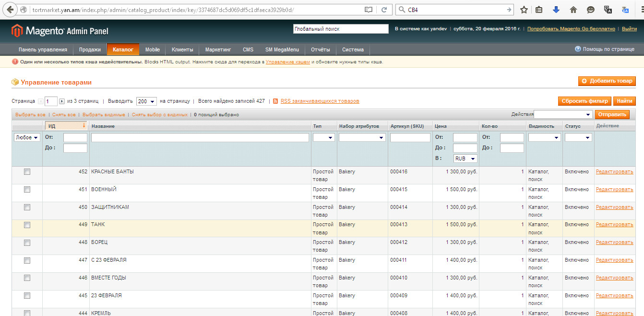Viewport: 644px width, 316px height.
Task: Mark the БОРЕЦ row checkbox
Action: [27, 242]
